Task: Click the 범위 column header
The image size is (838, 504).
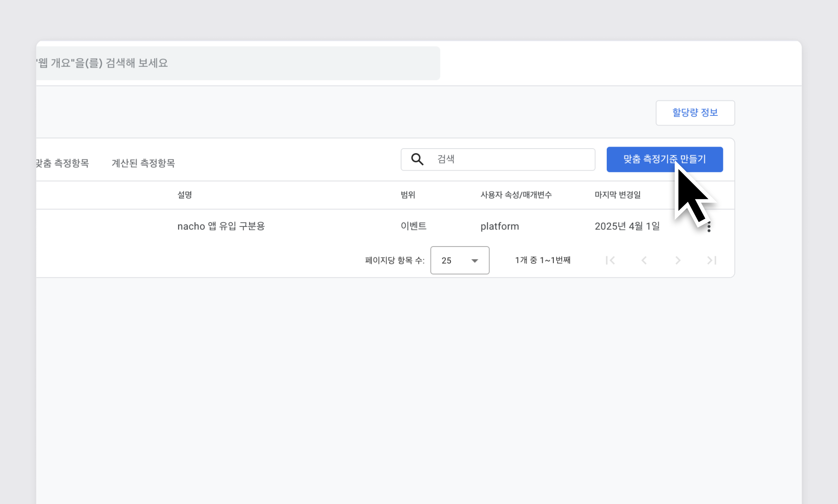Action: click(408, 195)
